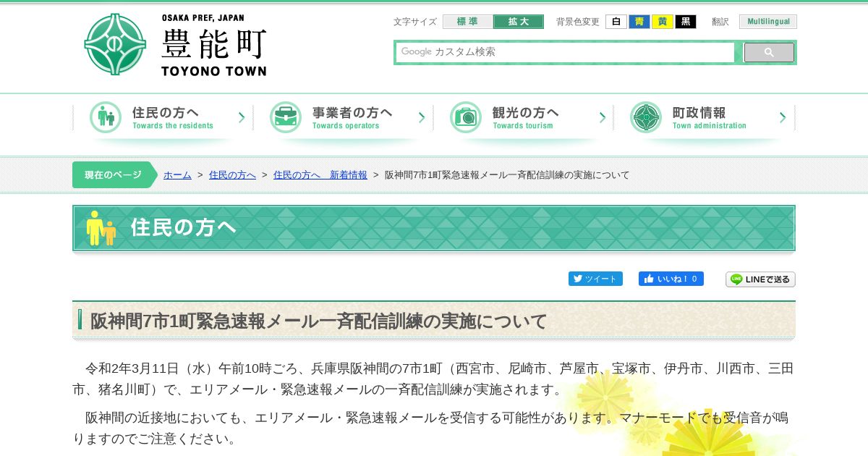Focus the Google カスタム検索 search field
The image size is (868, 456).
(565, 52)
